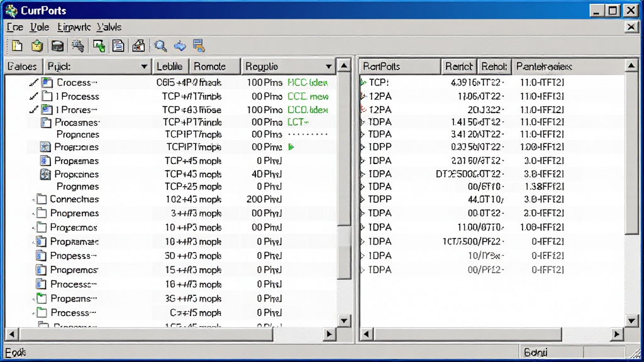Open the Vole menu
The image size is (644, 362).
point(40,27)
